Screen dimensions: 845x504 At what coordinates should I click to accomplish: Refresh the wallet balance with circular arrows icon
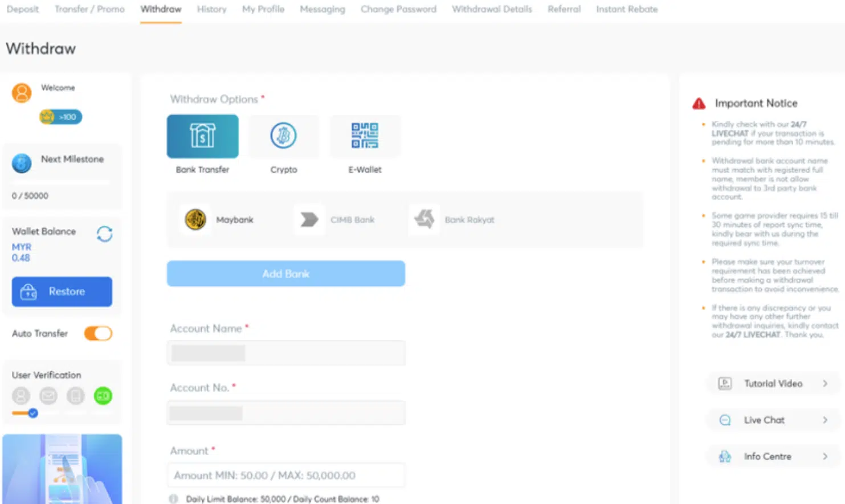pyautogui.click(x=104, y=234)
